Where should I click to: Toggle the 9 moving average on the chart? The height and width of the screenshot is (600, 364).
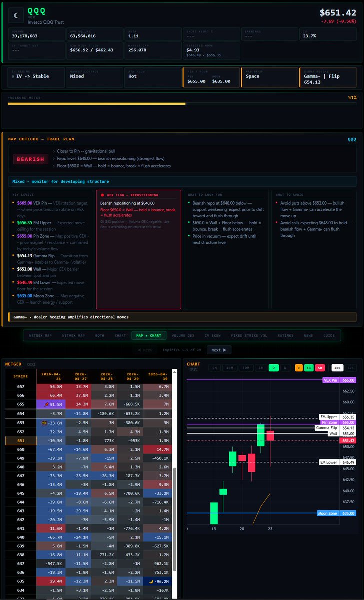[299, 368]
